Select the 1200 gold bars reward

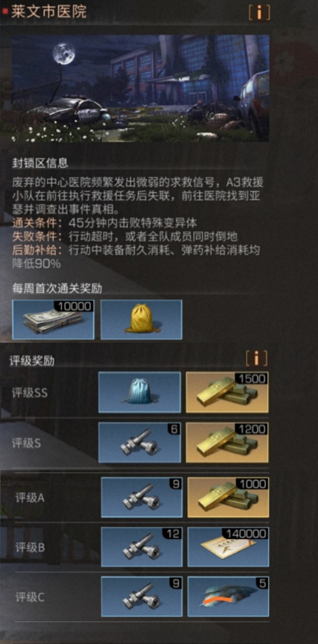coord(227,442)
